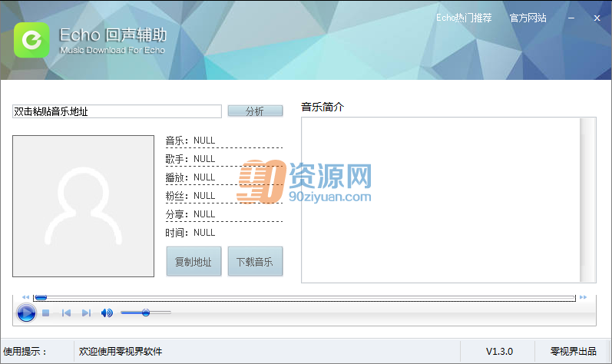Click the 播放：NULL text

(x=190, y=177)
